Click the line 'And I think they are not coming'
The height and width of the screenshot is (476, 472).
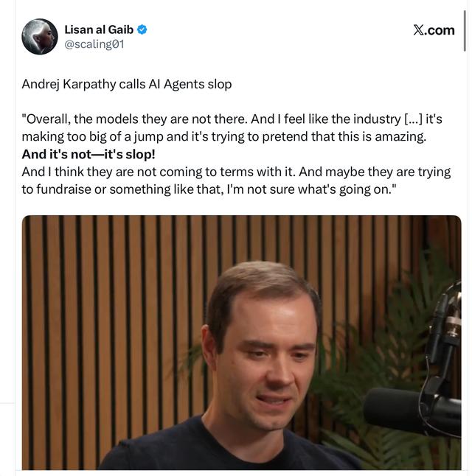236,172
